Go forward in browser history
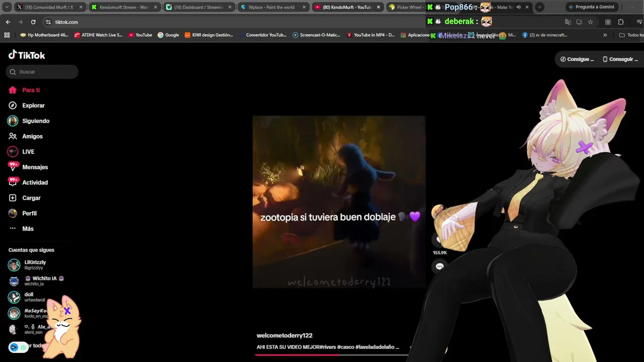Screen dimensions: 644x362 pyautogui.click(x=21, y=22)
